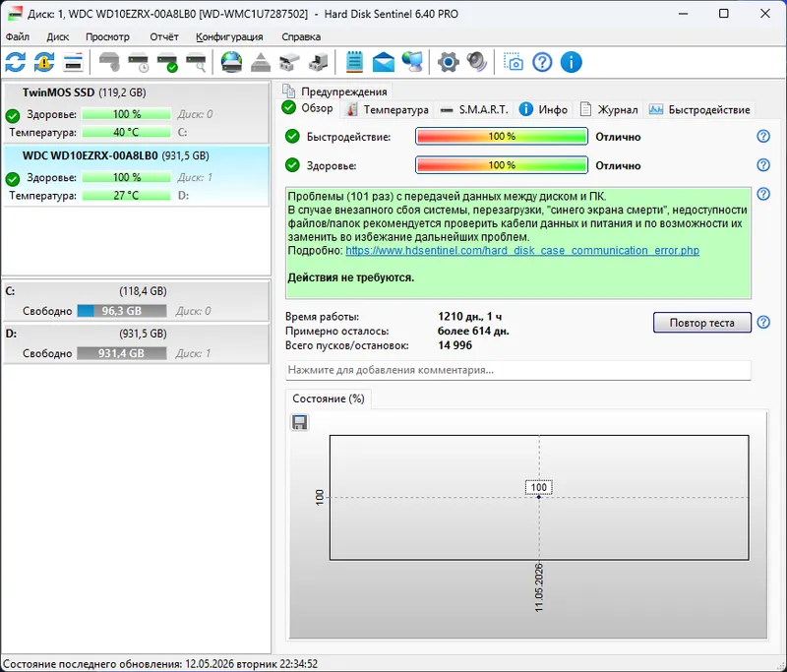Image resolution: width=787 pixels, height=672 pixels.
Task: Click the comment input field
Action: 518,370
